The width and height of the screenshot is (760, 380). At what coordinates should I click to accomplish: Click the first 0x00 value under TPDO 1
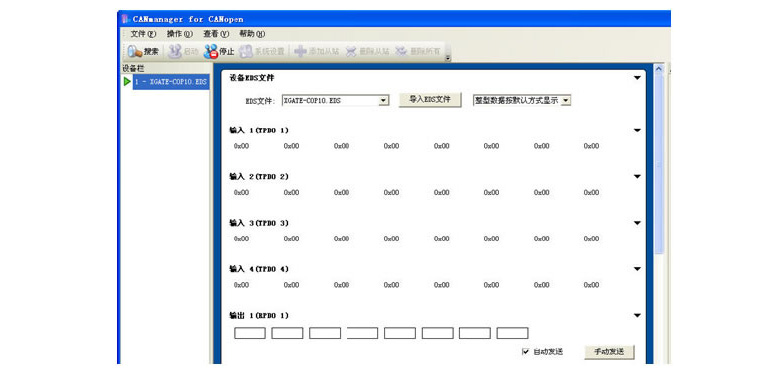pyautogui.click(x=241, y=146)
